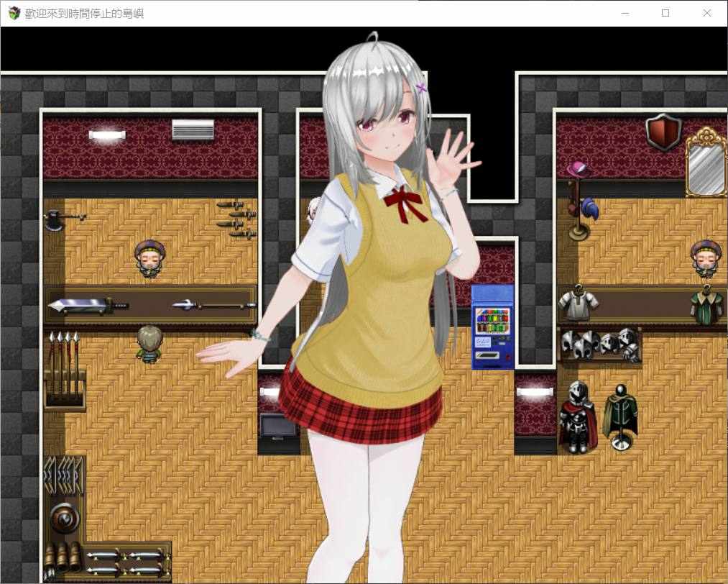
Task: Close the game window
Action: (706, 13)
